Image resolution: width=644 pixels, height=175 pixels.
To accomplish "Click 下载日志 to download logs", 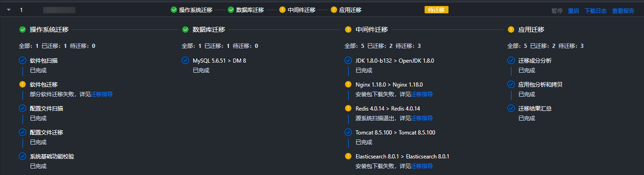I will 596,11.
